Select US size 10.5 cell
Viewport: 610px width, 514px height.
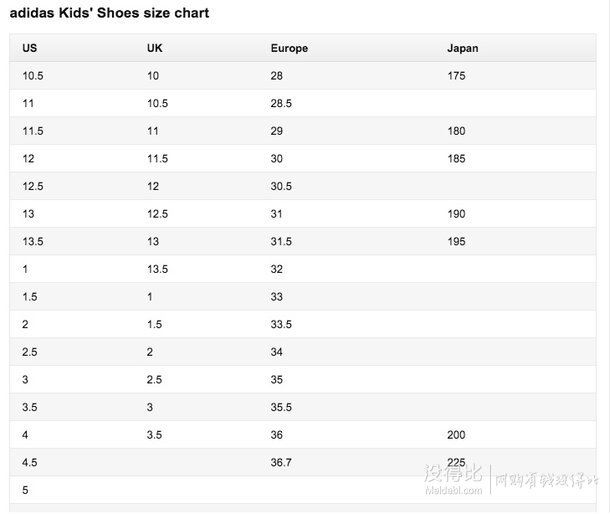pyautogui.click(x=33, y=76)
